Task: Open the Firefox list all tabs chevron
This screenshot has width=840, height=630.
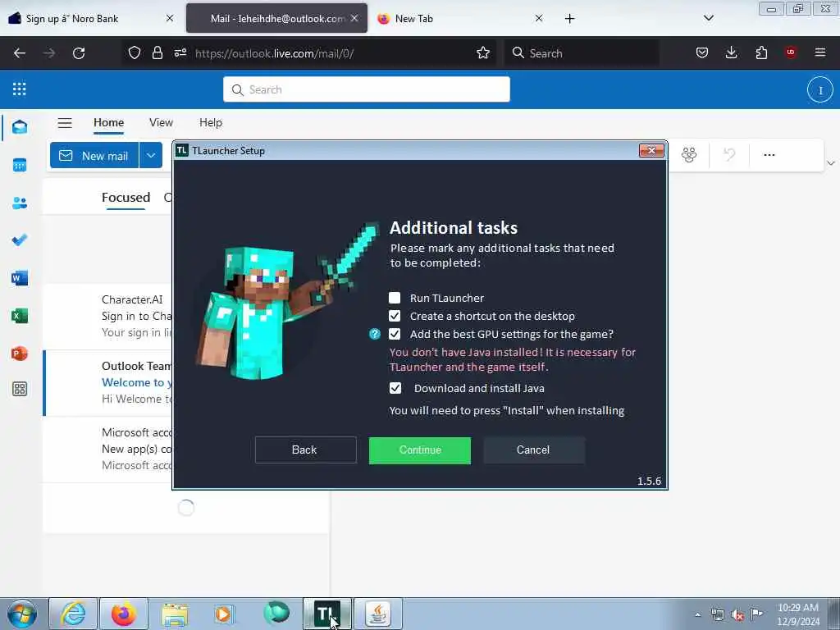Action: (708, 18)
